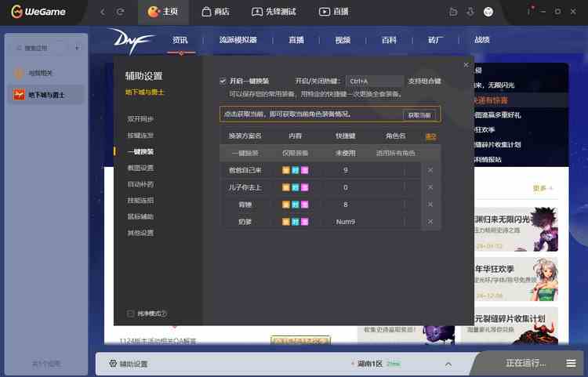Click the 未使用 hotkey cell

point(346,153)
